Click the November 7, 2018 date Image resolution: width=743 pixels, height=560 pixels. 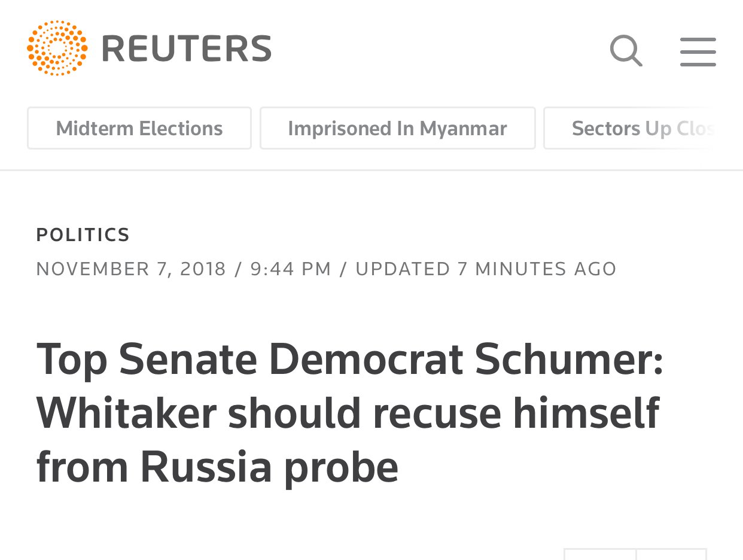click(131, 269)
